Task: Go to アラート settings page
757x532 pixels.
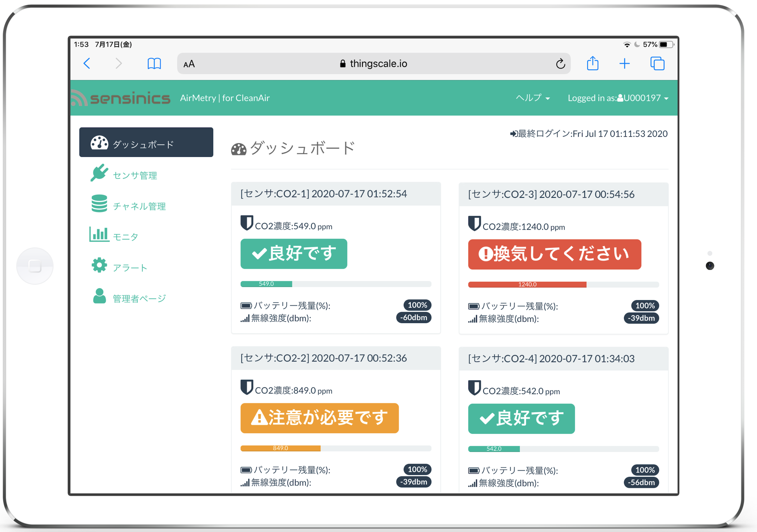Action: (x=130, y=268)
